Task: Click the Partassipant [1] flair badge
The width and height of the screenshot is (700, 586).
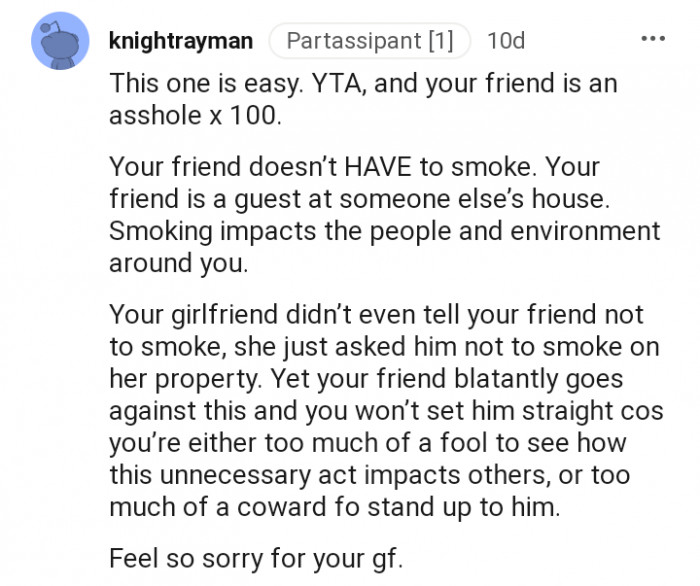Action: click(369, 41)
